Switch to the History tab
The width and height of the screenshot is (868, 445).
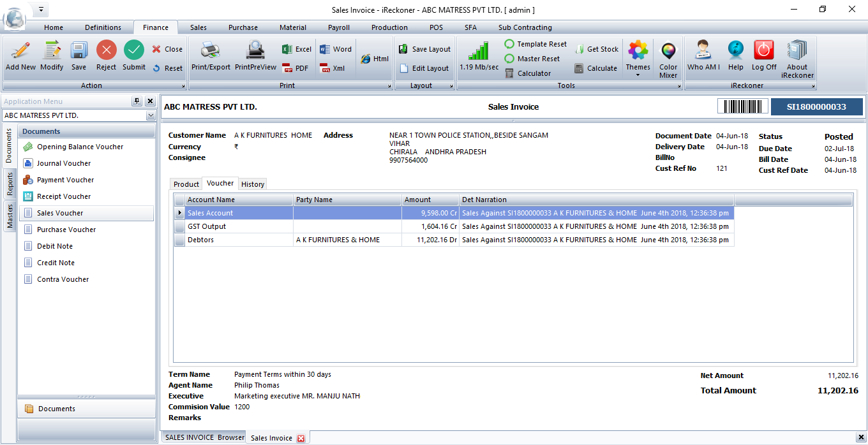[253, 184]
